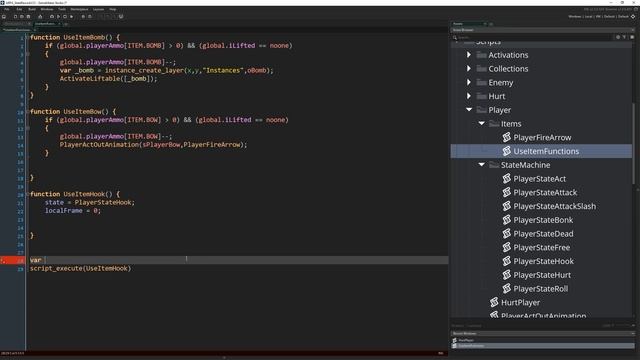Expand the Enemy folder

point(469,82)
